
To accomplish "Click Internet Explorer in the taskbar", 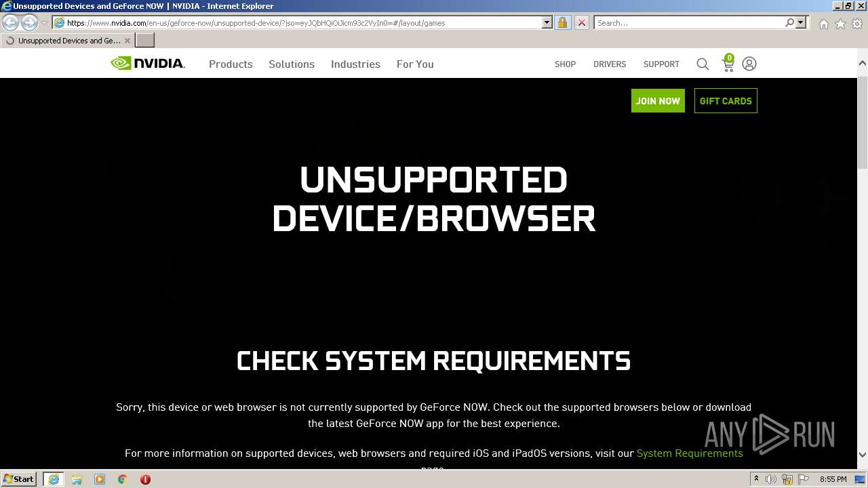I will tap(53, 479).
